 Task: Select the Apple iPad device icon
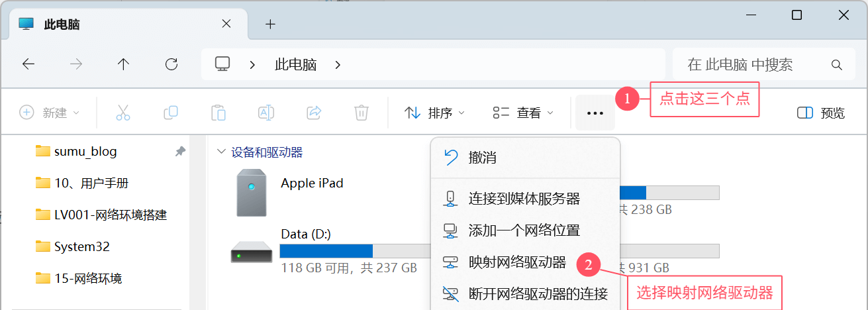click(252, 192)
